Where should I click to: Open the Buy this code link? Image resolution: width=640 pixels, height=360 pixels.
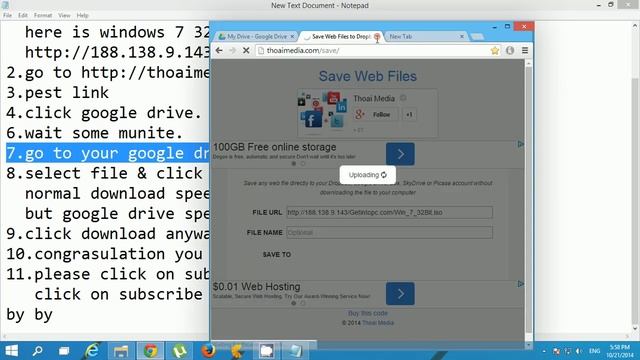click(x=368, y=313)
